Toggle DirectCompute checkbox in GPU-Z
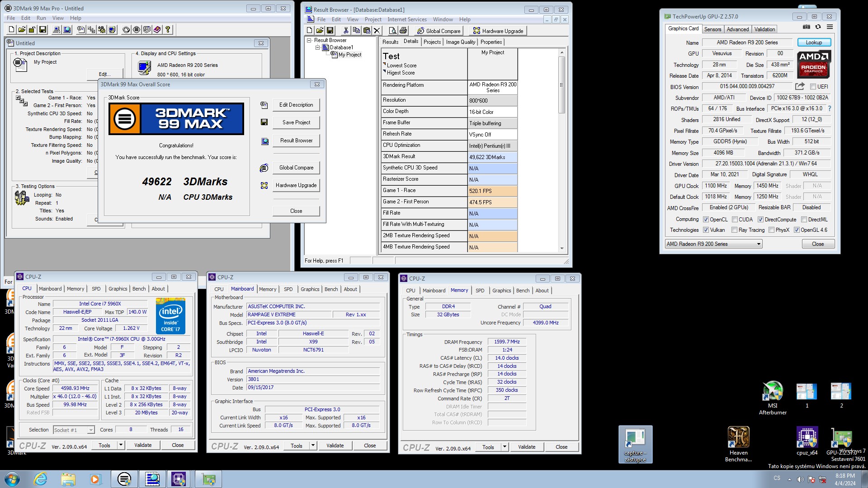This screenshot has width=868, height=488. (x=760, y=220)
